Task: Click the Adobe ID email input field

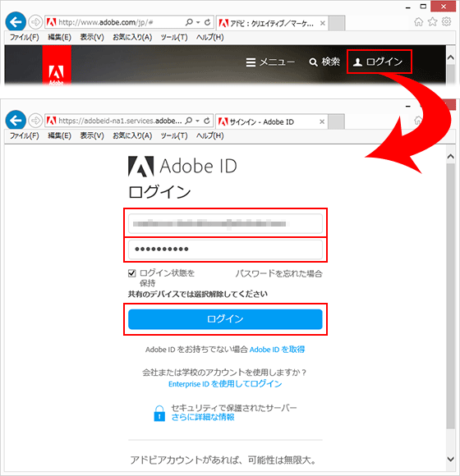Action: pyautogui.click(x=225, y=223)
